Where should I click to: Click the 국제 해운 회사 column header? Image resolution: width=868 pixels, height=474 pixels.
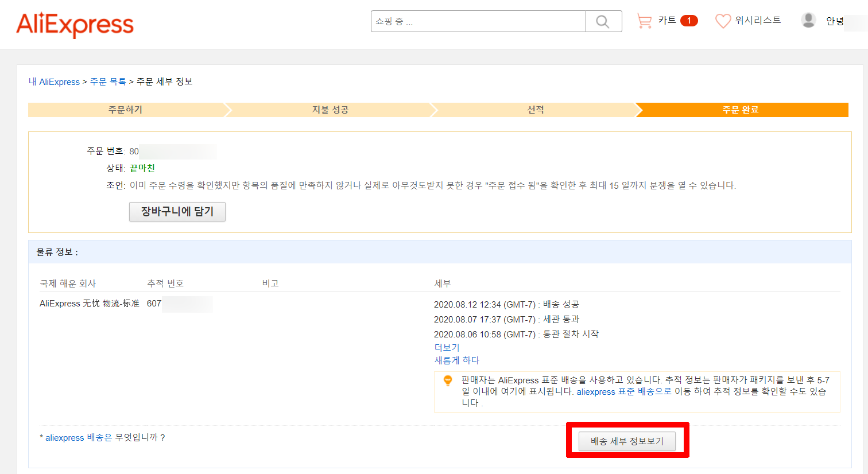click(68, 283)
